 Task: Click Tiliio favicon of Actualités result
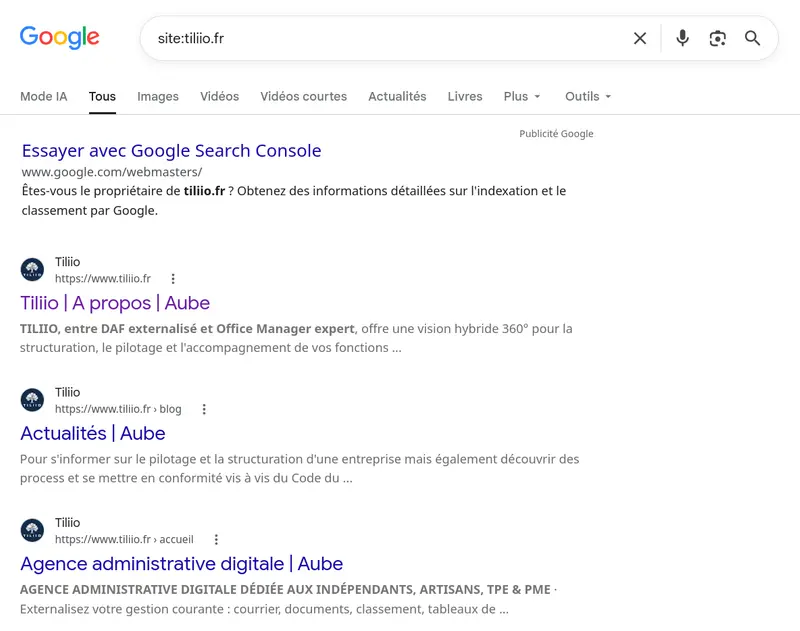tap(32, 400)
